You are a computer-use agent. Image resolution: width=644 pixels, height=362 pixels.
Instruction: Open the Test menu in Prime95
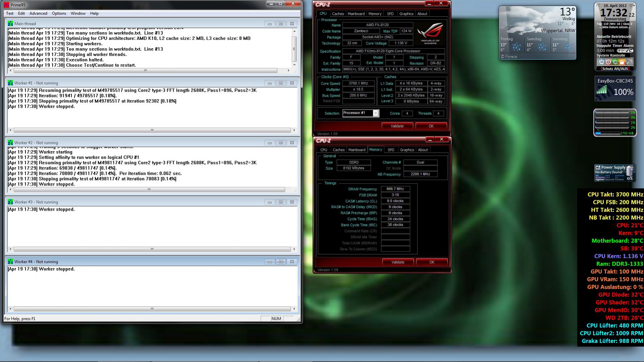10,13
